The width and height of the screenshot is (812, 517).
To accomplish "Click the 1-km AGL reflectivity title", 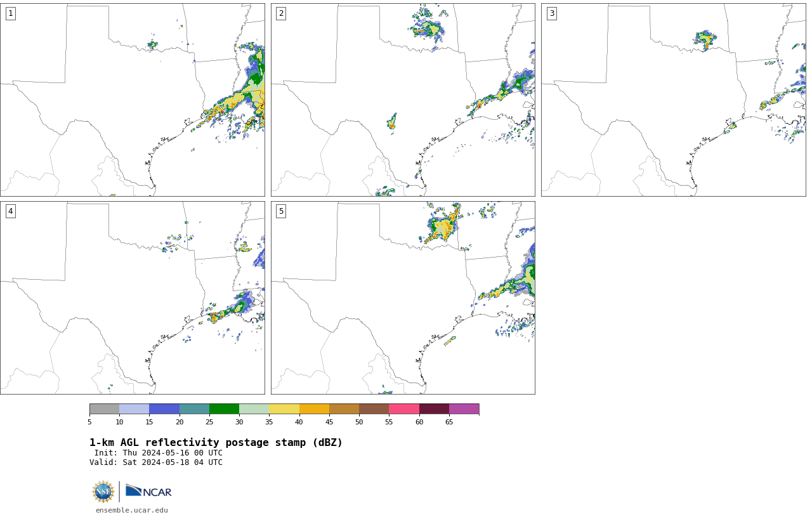I will pos(216,443).
